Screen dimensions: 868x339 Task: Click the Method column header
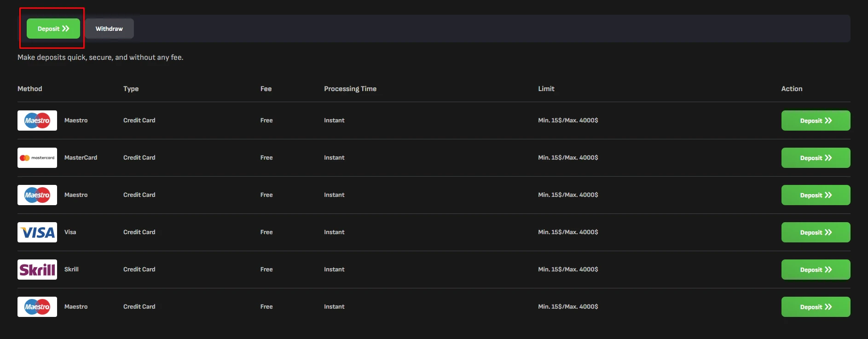coord(30,89)
